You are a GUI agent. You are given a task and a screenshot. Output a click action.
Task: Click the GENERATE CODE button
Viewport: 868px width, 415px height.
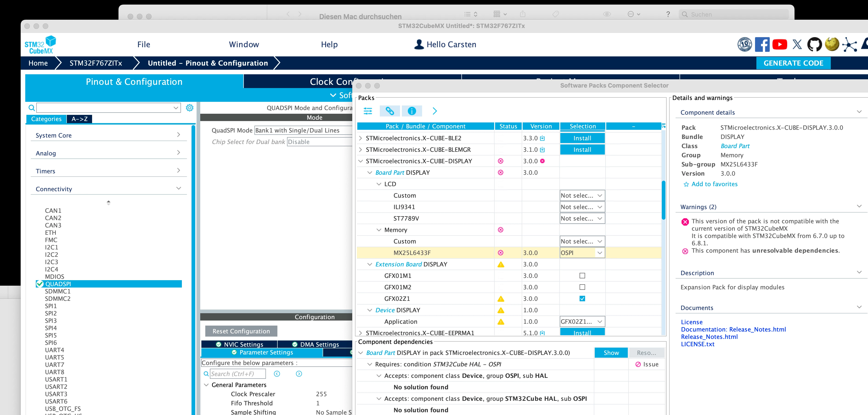(793, 63)
